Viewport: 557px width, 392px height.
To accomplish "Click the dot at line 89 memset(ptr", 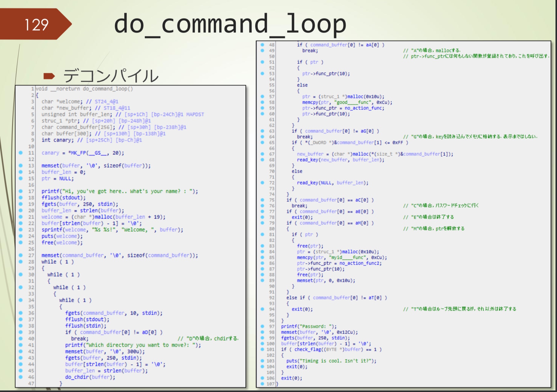I will point(262,280).
